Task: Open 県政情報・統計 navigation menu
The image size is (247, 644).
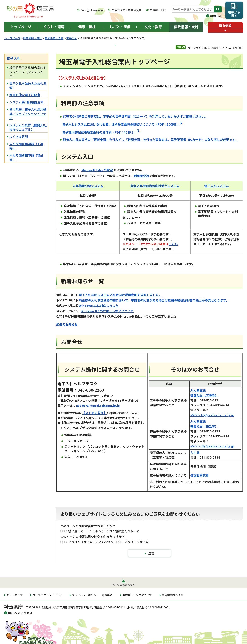Action: click(186, 27)
